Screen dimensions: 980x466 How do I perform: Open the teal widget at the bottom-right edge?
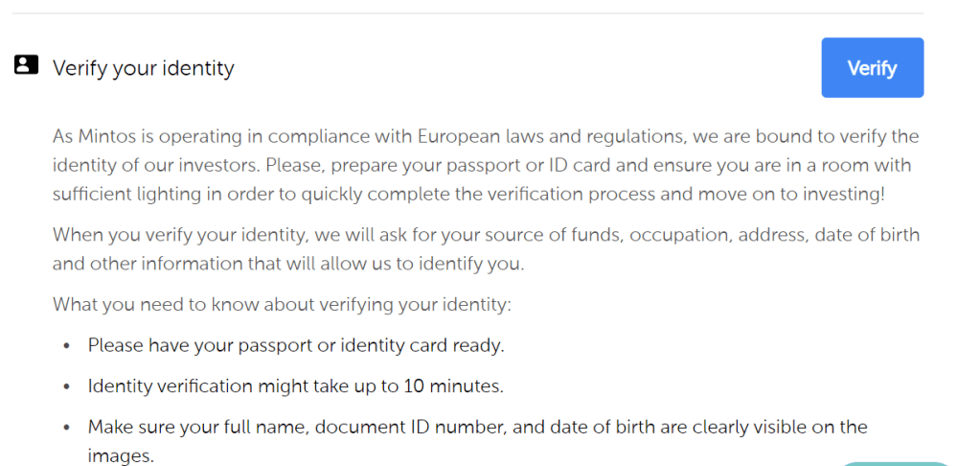point(896,463)
